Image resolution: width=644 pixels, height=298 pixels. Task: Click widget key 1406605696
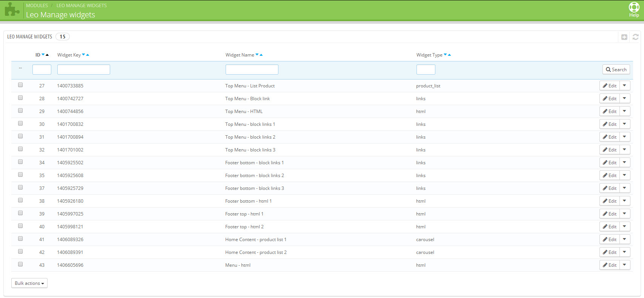70,265
